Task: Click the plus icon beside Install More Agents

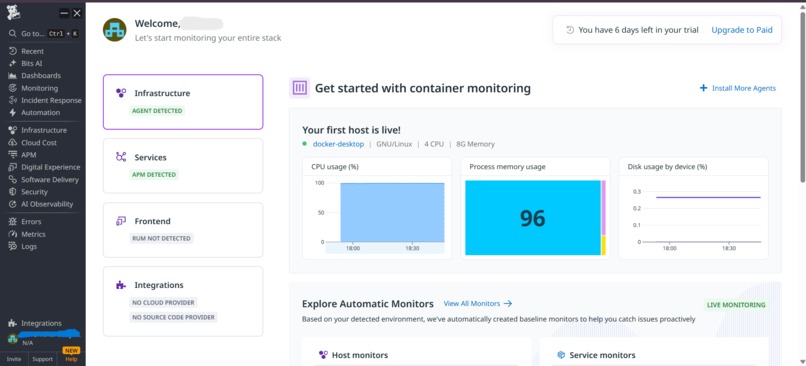Action: click(703, 88)
